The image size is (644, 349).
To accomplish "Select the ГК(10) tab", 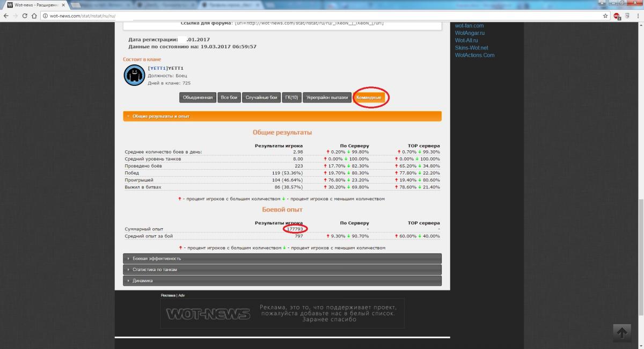I will tap(292, 98).
